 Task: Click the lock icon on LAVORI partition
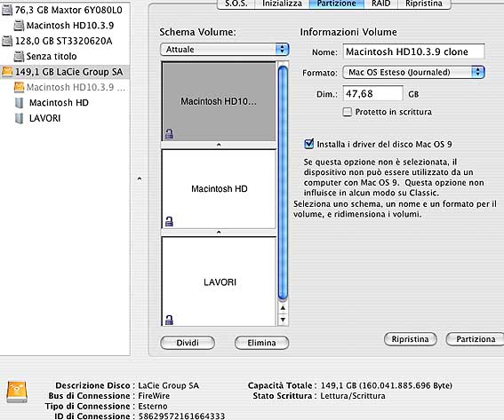[169, 320]
